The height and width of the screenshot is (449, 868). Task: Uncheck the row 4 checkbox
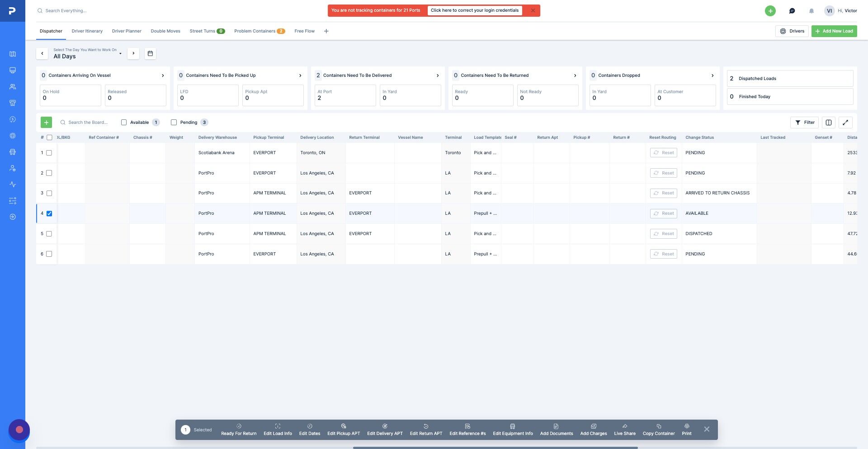coord(49,213)
